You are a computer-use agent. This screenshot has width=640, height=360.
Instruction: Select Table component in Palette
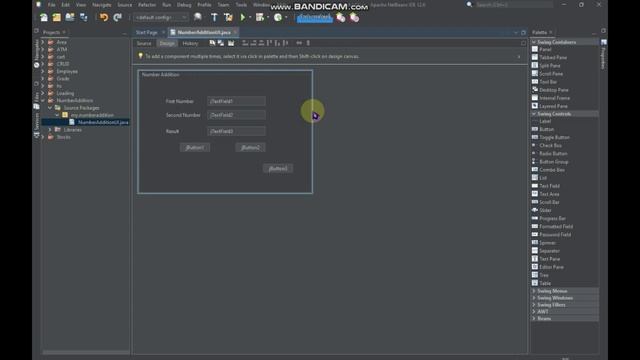(541, 283)
